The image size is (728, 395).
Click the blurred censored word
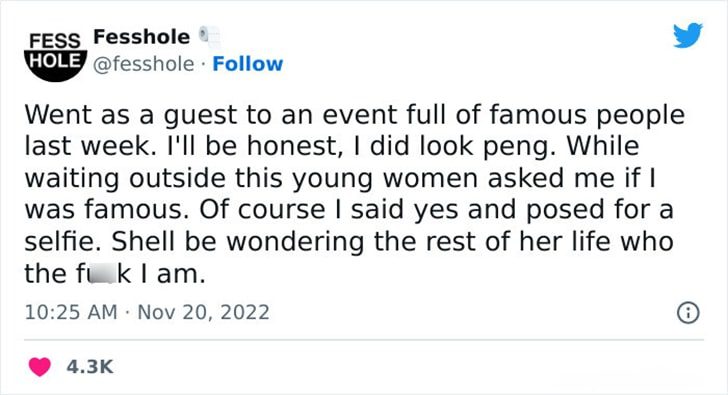[102, 274]
